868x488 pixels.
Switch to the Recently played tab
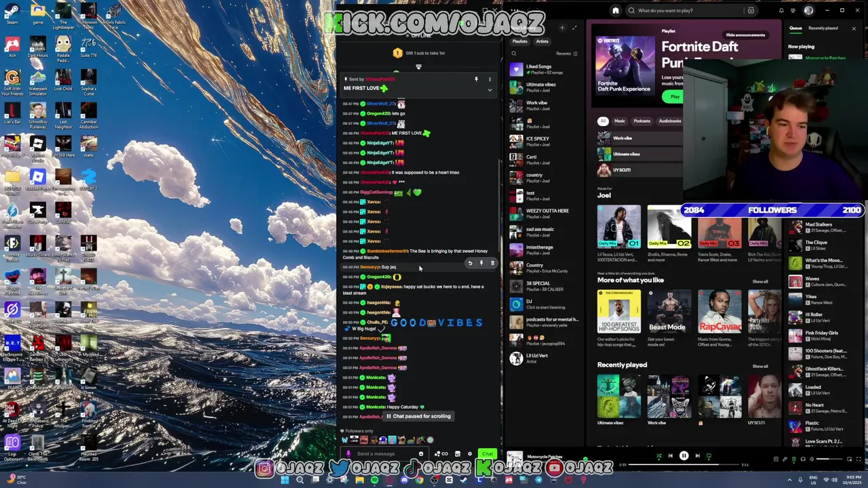pyautogui.click(x=823, y=28)
